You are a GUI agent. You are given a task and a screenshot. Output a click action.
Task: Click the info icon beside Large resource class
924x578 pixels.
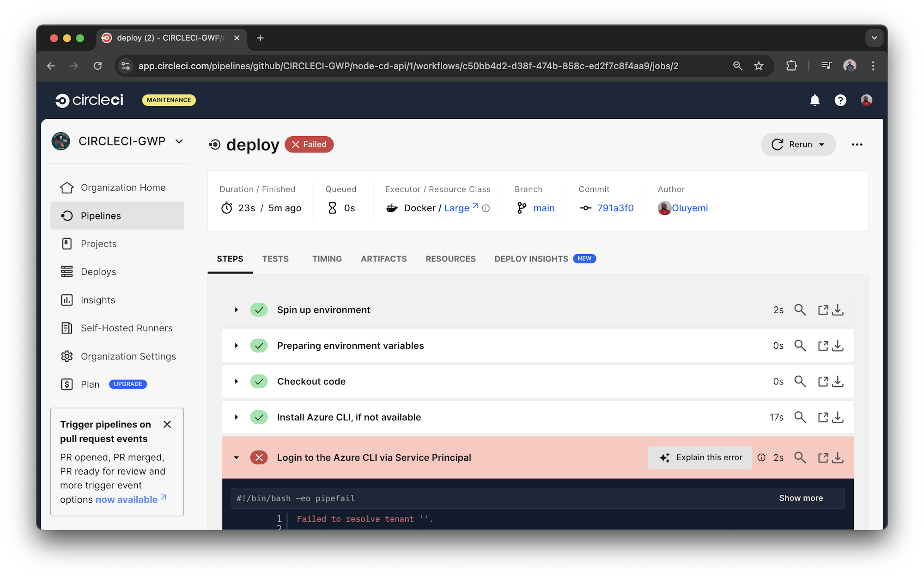(486, 208)
